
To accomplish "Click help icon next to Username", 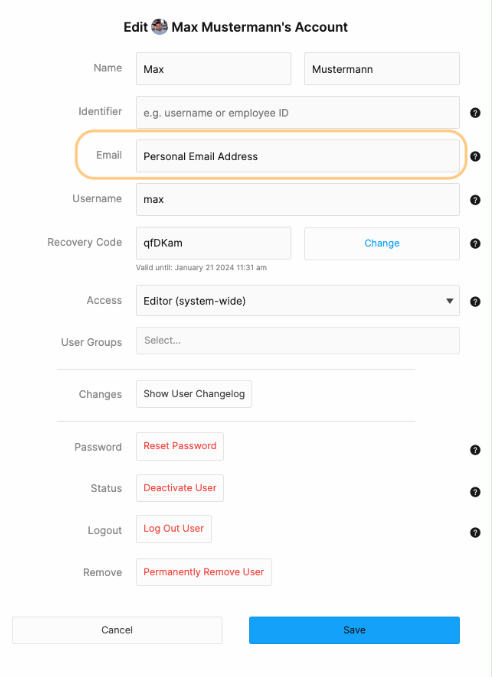I will click(475, 200).
